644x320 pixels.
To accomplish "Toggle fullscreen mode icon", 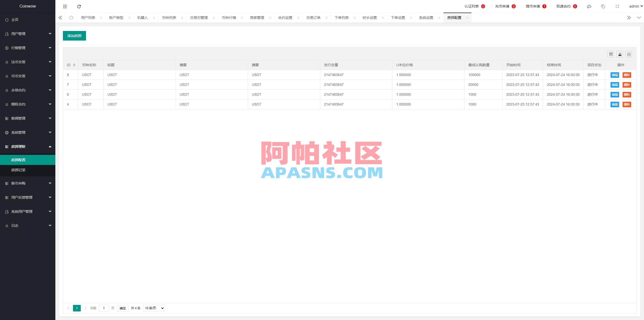I will click(x=617, y=7).
